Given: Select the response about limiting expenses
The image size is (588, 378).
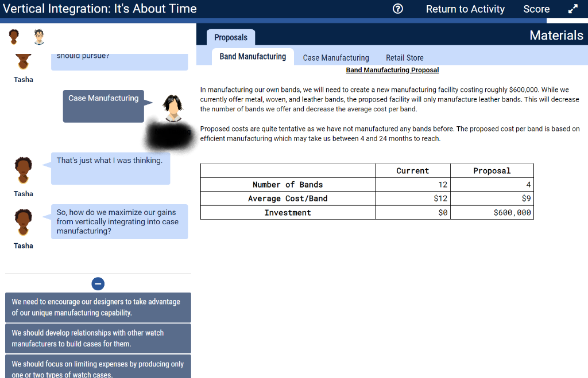Looking at the screenshot, I should [98, 367].
